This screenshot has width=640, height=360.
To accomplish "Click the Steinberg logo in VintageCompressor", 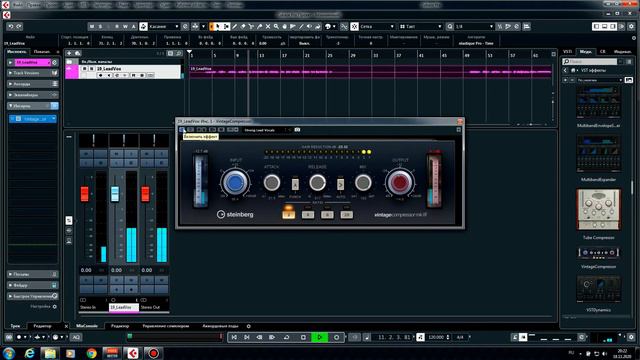I will 235,214.
